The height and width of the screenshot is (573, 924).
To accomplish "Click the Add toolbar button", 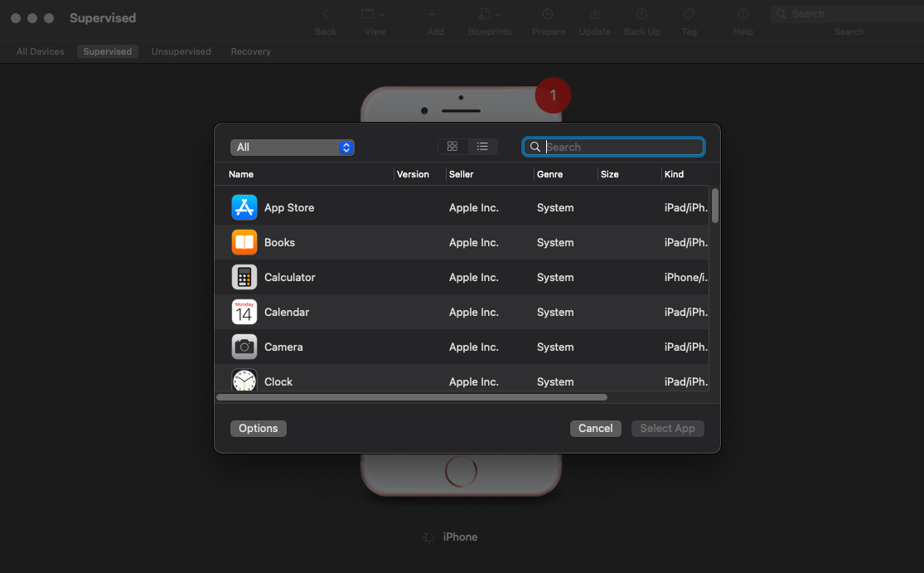I will (x=435, y=22).
